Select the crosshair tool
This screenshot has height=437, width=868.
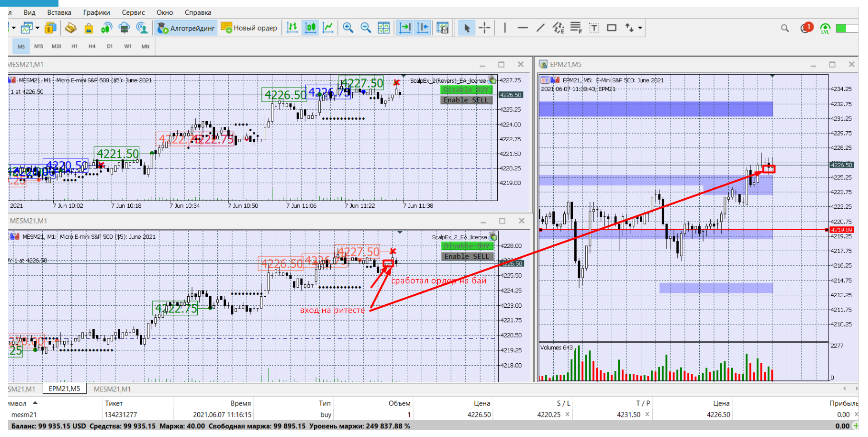click(x=484, y=28)
